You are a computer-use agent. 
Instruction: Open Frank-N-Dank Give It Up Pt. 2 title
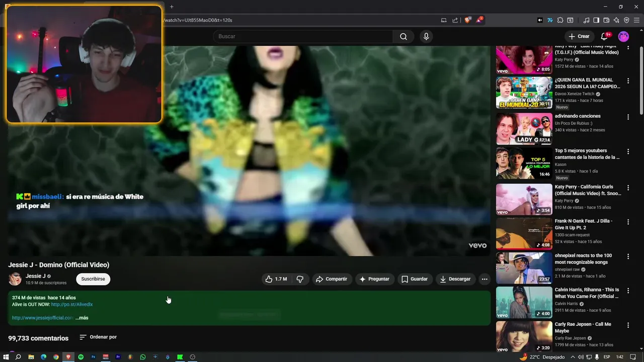coord(584,224)
